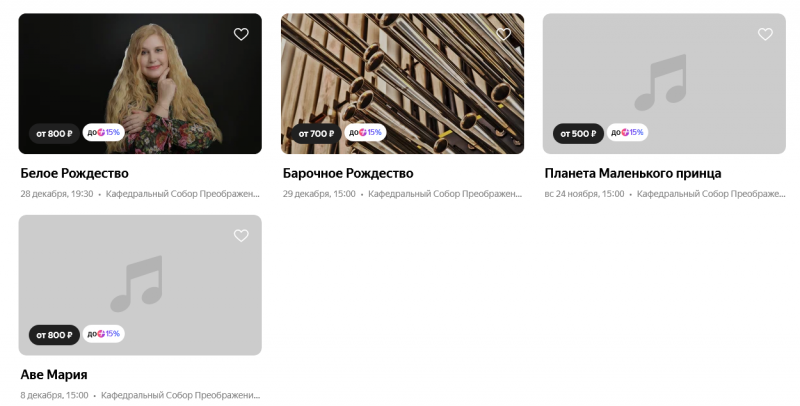Click the music note placeholder on Аве Мария
The image size is (800, 406).
coord(137,284)
